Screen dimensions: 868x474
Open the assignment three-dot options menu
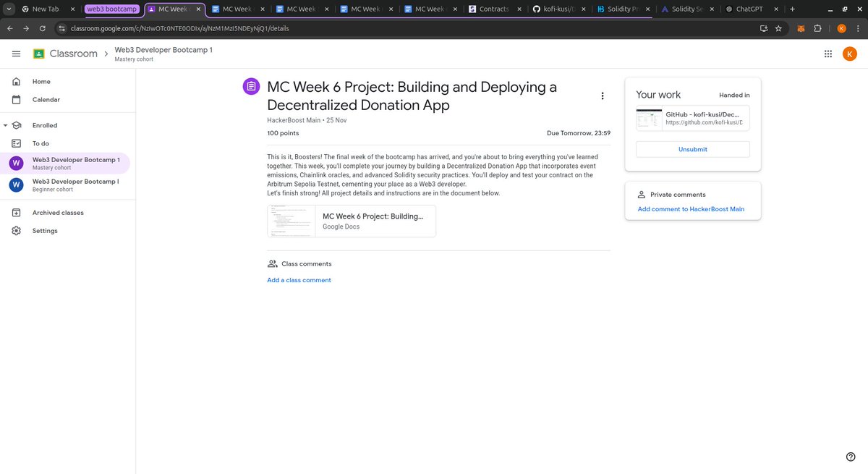pos(603,96)
